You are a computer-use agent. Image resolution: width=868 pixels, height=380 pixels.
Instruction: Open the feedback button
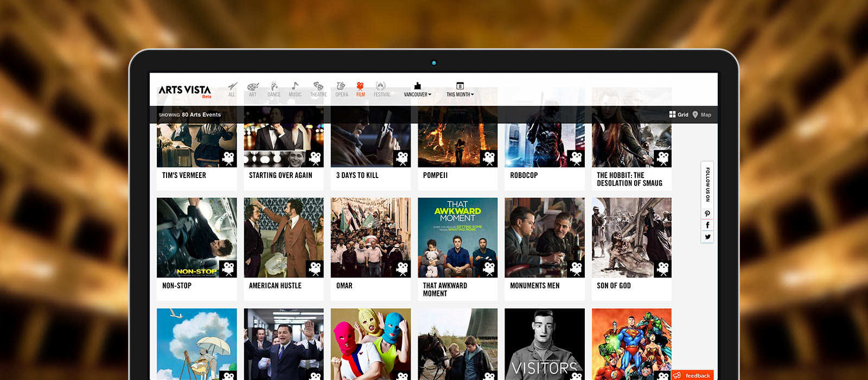693,376
